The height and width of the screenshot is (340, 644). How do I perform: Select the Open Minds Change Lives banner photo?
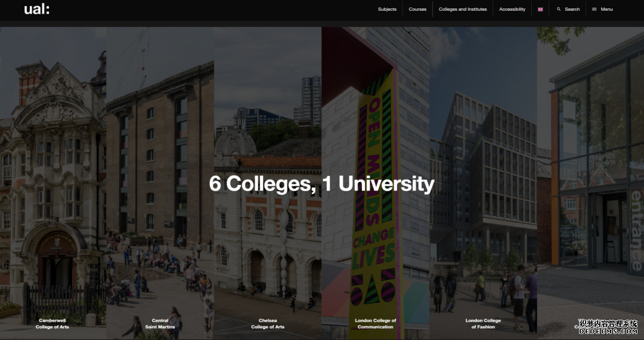pyautogui.click(x=376, y=183)
